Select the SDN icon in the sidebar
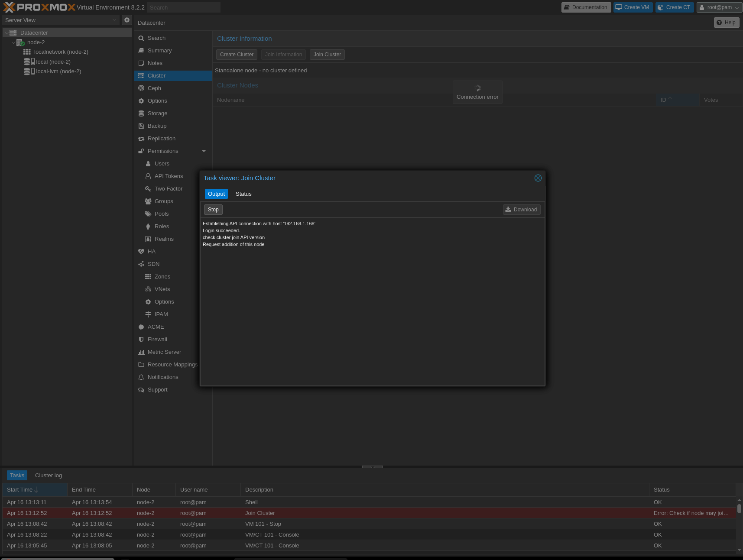Image resolution: width=743 pixels, height=560 pixels. 141,264
